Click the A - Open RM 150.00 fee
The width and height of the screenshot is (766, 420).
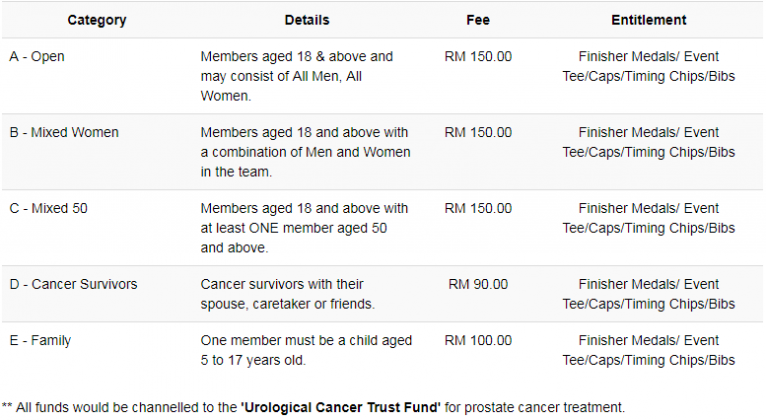pyautogui.click(x=478, y=57)
